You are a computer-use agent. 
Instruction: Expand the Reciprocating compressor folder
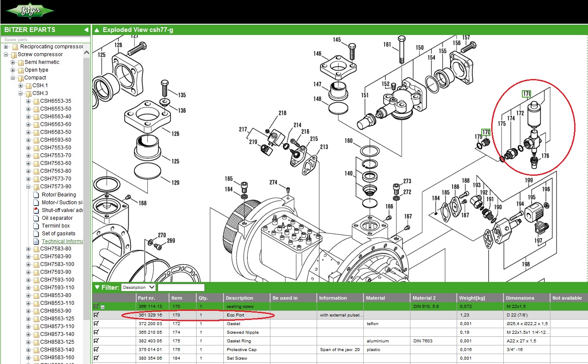click(6, 47)
